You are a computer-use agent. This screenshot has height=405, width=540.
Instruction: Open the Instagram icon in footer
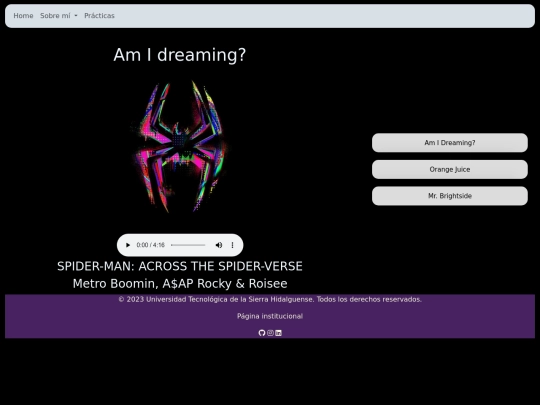pyautogui.click(x=270, y=333)
